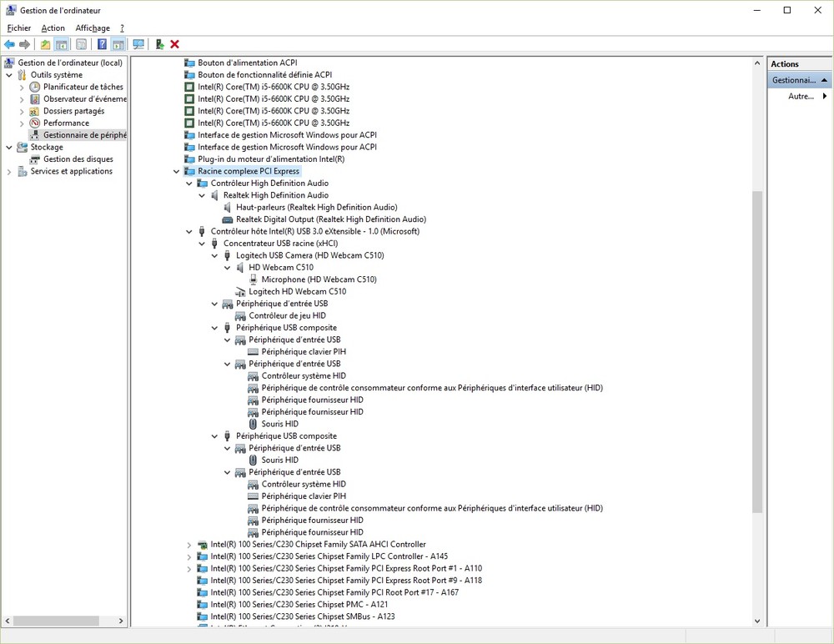
Task: Click the Services et applications icon
Action: tap(22, 171)
